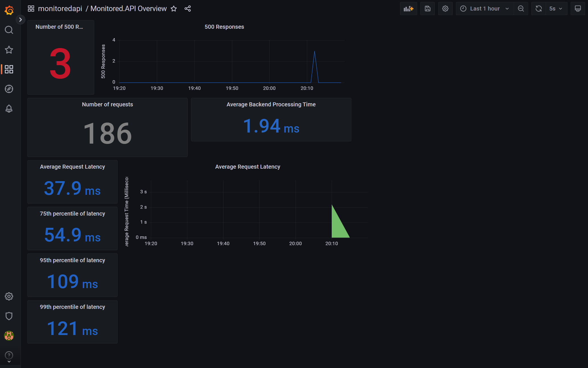Open Server Admin shield icon

[x=9, y=316]
